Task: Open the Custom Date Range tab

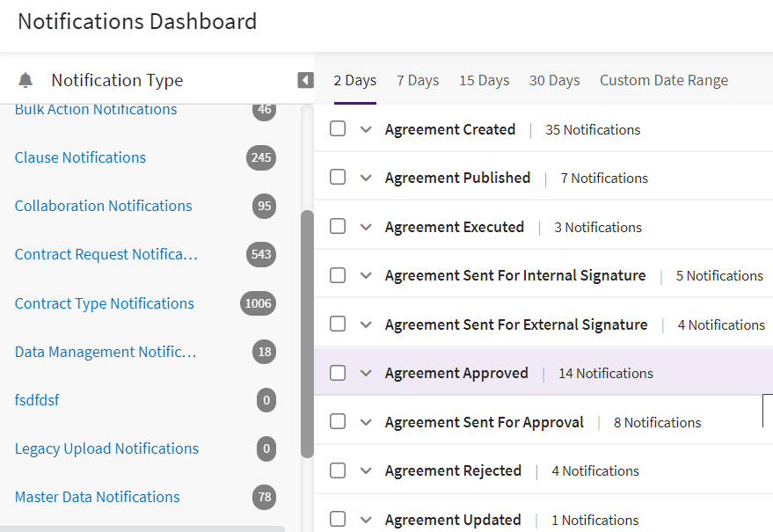Action: tap(664, 81)
